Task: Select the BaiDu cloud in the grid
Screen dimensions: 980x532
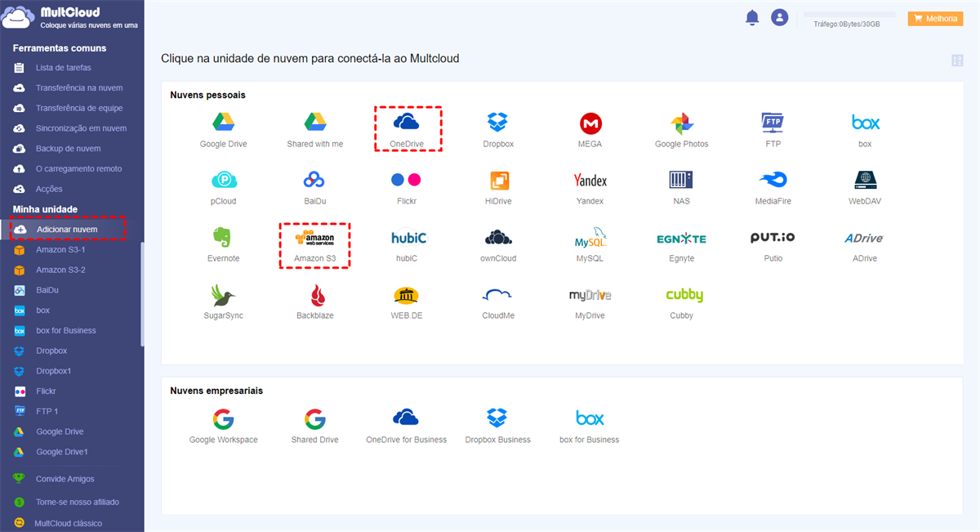Action: coord(315,187)
